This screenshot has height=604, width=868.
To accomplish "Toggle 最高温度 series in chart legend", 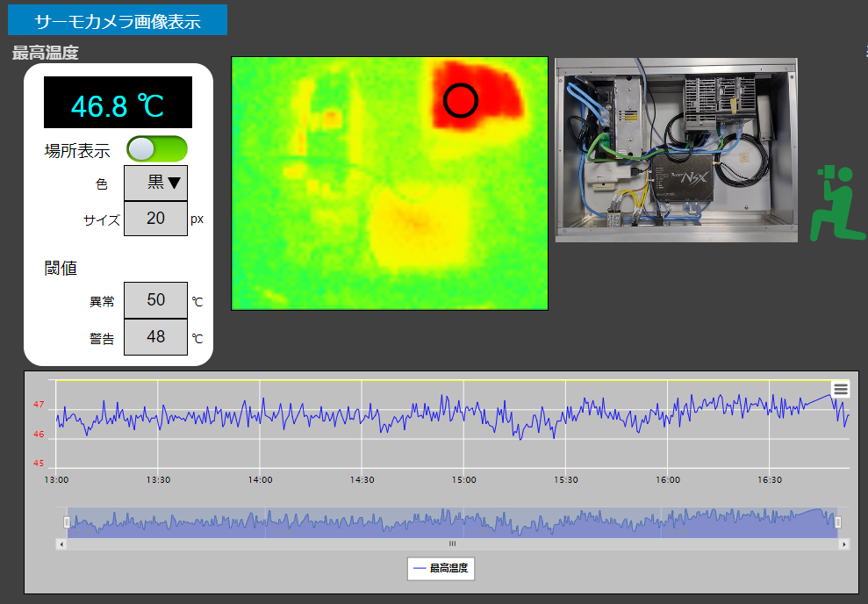I will (x=441, y=569).
